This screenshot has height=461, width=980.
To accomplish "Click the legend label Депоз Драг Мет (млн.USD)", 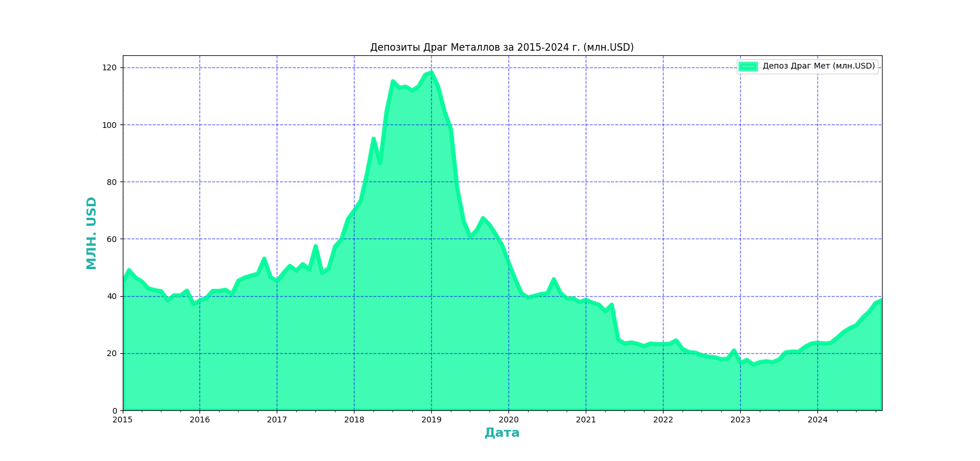I will [819, 66].
